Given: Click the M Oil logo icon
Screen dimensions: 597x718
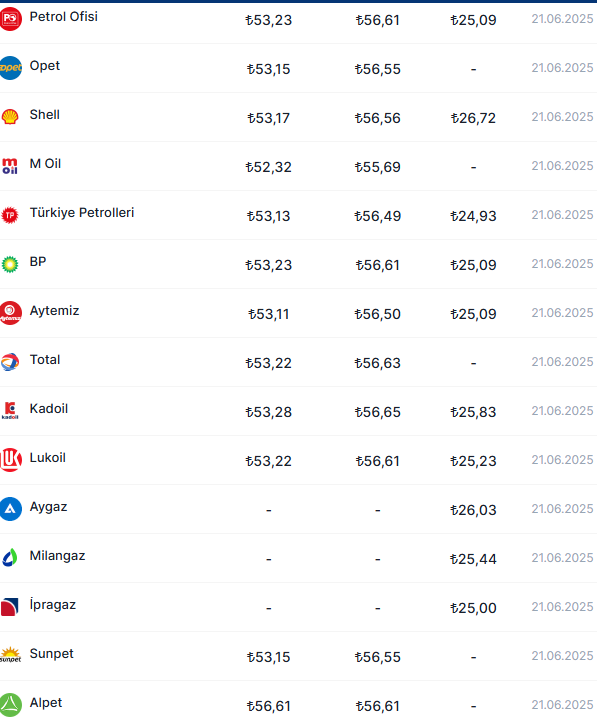Looking at the screenshot, I should (x=10, y=166).
